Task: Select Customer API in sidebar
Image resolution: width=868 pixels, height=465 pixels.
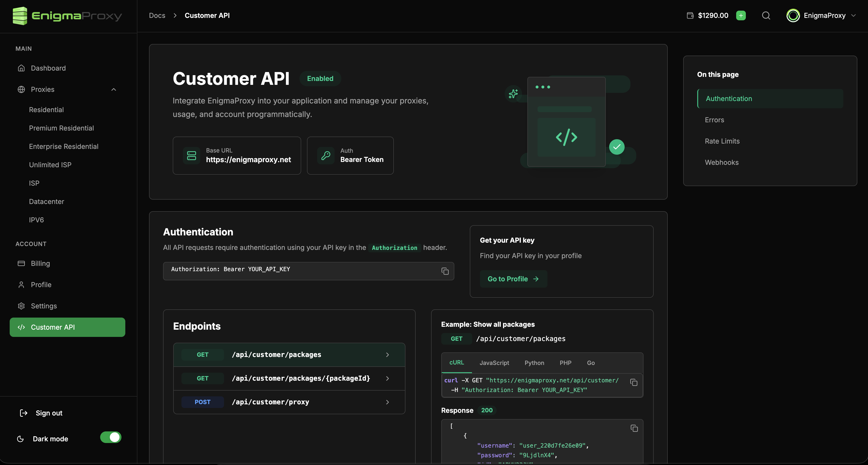Action: click(x=67, y=327)
